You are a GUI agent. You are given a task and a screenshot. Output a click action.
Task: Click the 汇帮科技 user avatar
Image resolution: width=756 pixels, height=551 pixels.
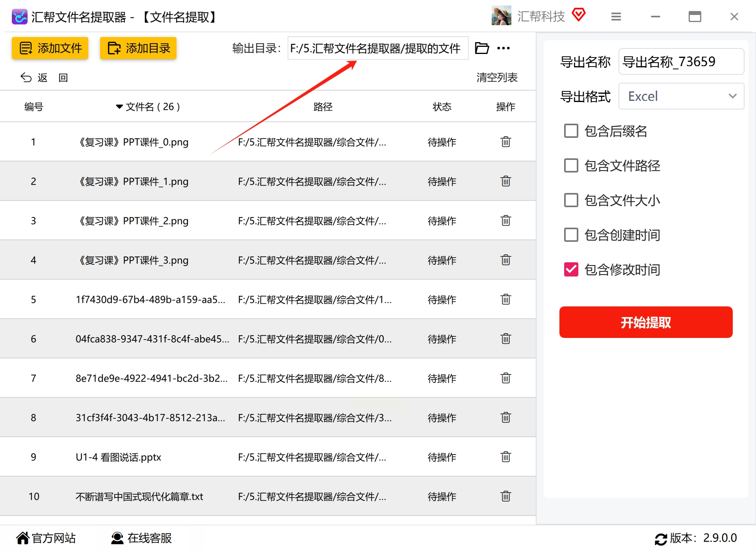501,16
